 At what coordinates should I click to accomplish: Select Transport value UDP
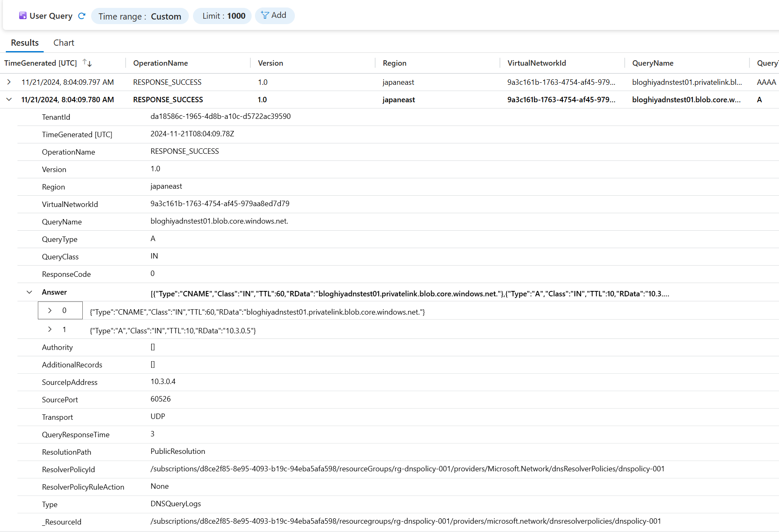coord(158,416)
